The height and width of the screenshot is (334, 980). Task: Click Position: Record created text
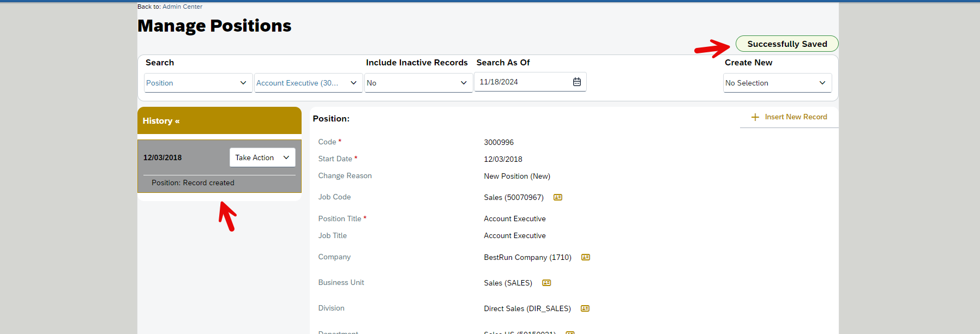[x=193, y=183]
